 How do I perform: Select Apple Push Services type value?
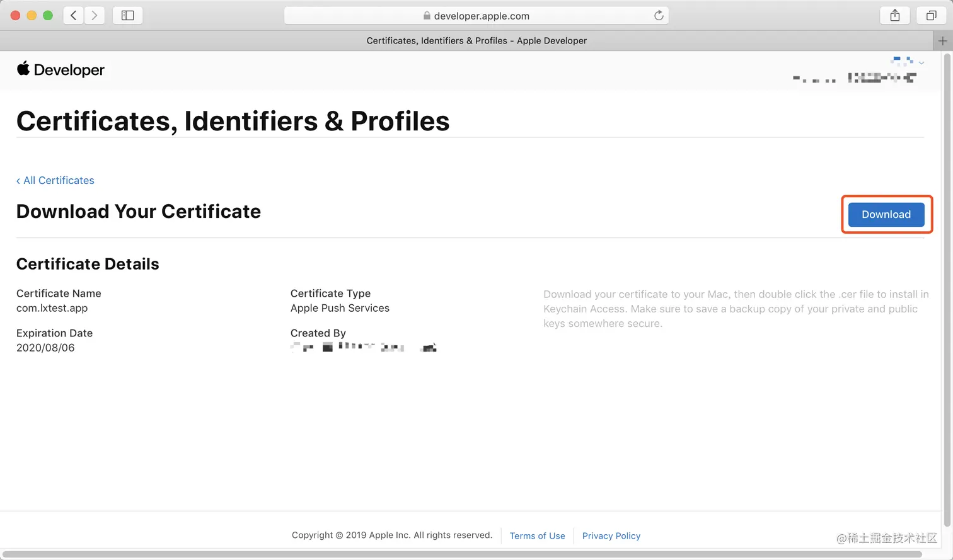(340, 308)
